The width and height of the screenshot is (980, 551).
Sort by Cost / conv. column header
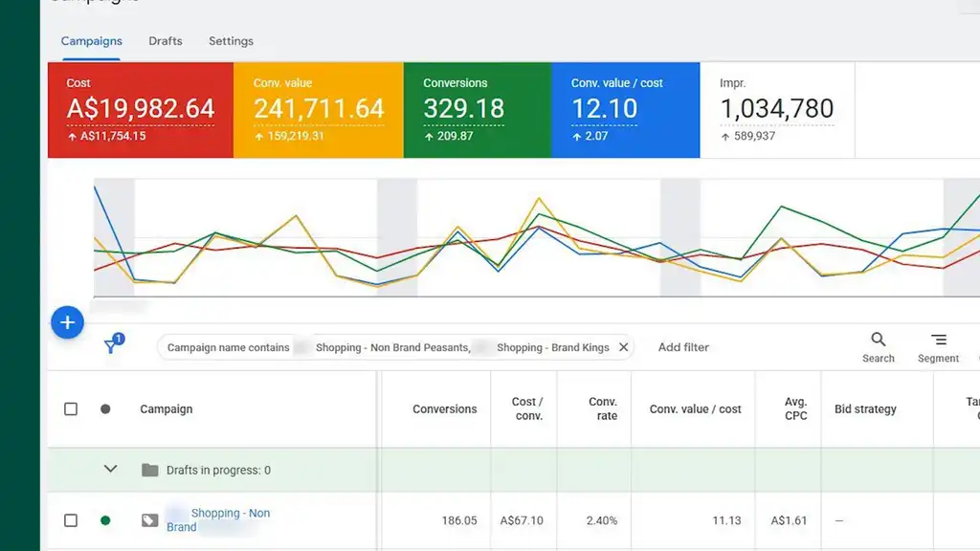coord(527,408)
